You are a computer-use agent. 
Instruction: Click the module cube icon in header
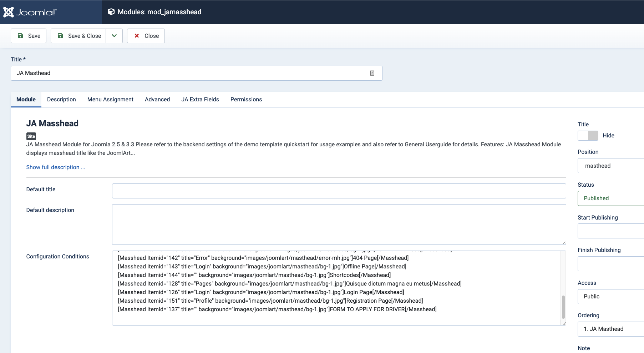pyautogui.click(x=111, y=12)
